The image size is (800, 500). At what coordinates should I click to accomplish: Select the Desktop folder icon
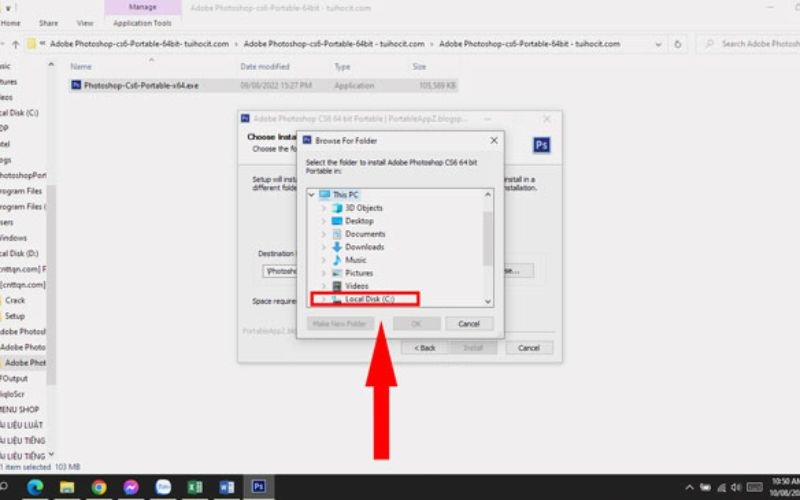337,221
